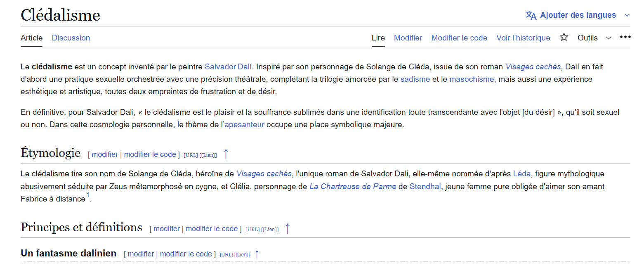Open La Chartreuse de Parme link
The width and height of the screenshot is (644, 268).
[353, 187]
